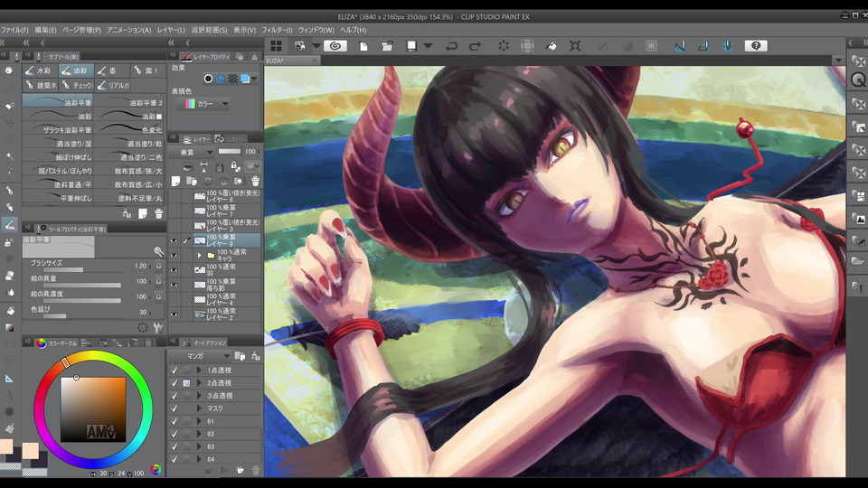Click wrench icon in tool property panel
The width and height of the screenshot is (868, 488).
(159, 327)
